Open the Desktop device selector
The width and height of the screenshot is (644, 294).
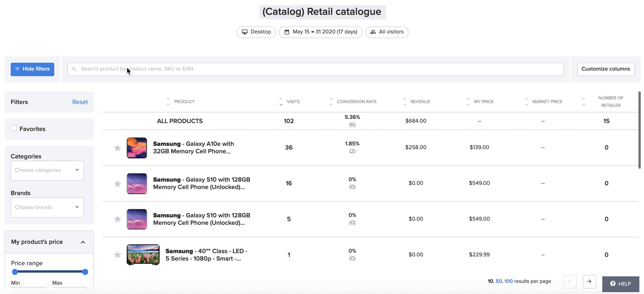[x=256, y=32]
